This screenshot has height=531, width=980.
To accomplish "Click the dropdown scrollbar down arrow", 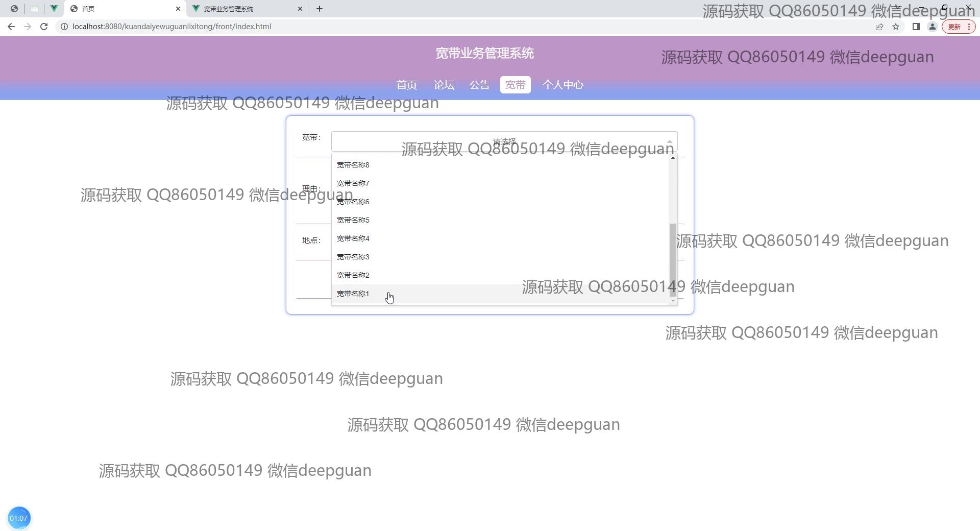I will 673,301.
